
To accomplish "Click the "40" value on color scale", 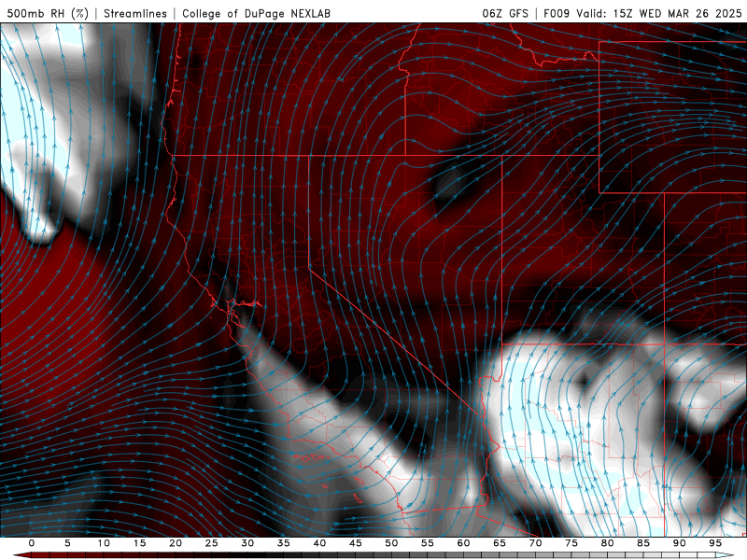I will coord(319,543).
